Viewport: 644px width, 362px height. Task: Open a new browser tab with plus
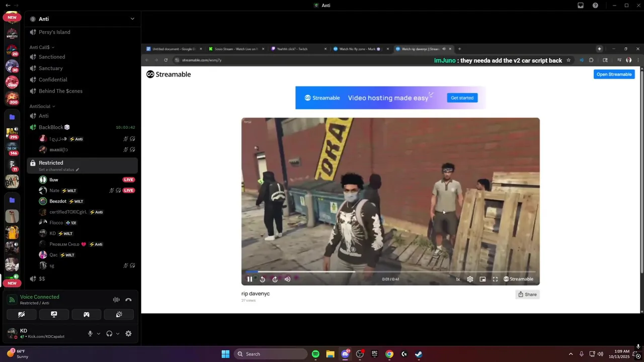tap(459, 49)
